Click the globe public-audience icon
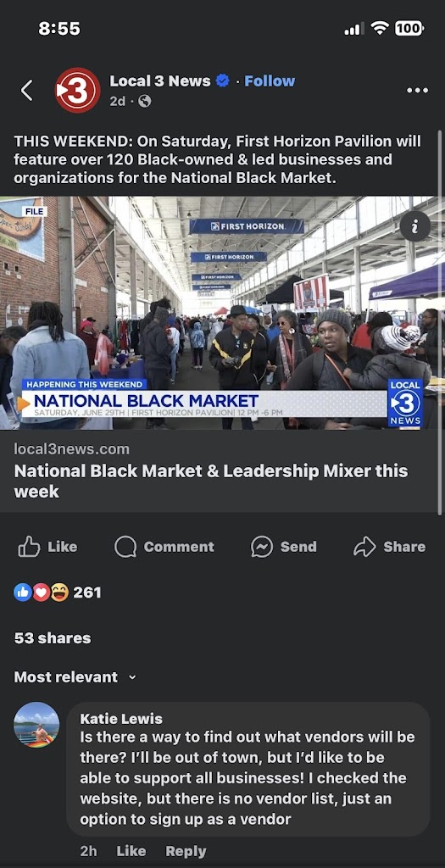 [x=144, y=102]
